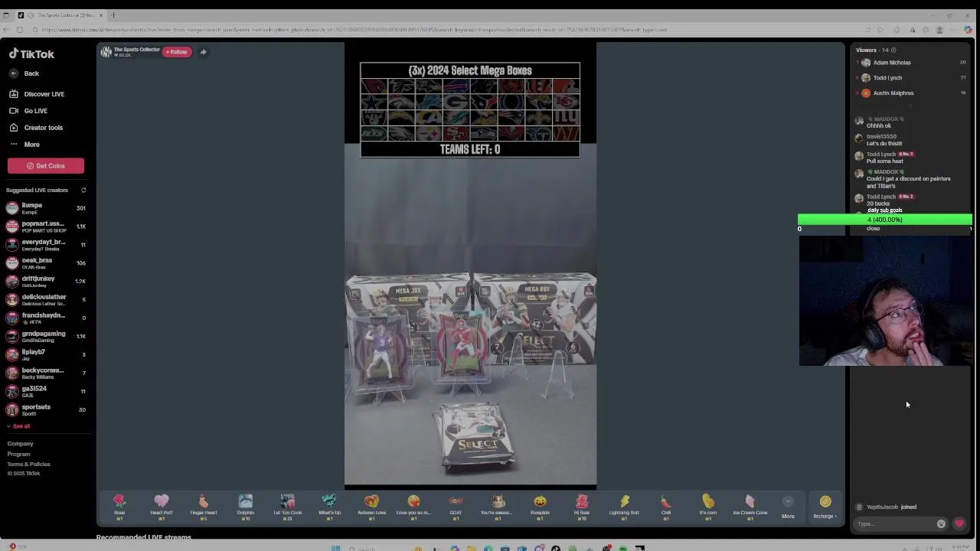Open oeak_bras suggested live creator

[46, 263]
